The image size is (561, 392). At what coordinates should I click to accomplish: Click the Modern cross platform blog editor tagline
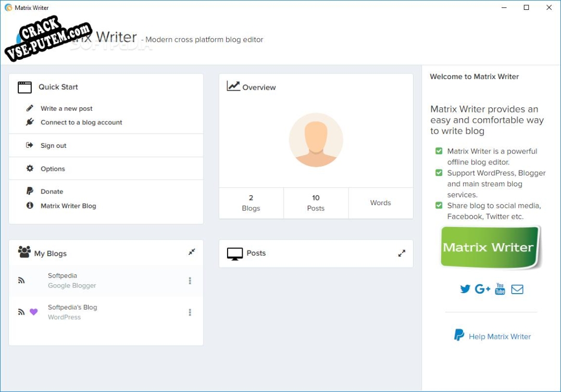click(x=204, y=40)
